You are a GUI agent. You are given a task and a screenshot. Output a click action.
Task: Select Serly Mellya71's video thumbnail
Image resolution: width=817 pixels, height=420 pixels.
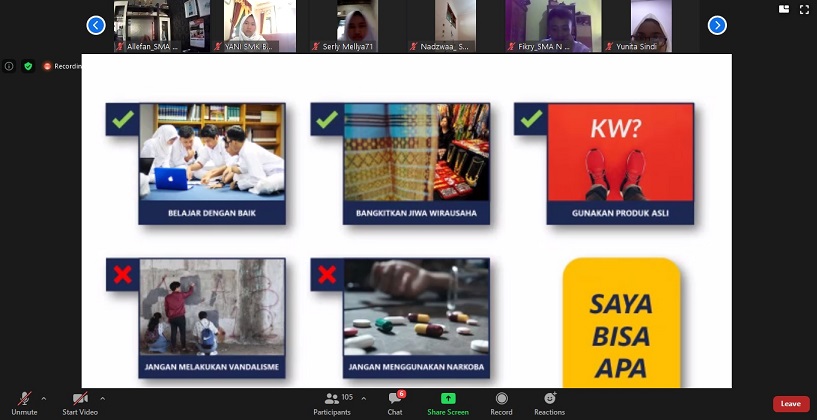pos(357,26)
